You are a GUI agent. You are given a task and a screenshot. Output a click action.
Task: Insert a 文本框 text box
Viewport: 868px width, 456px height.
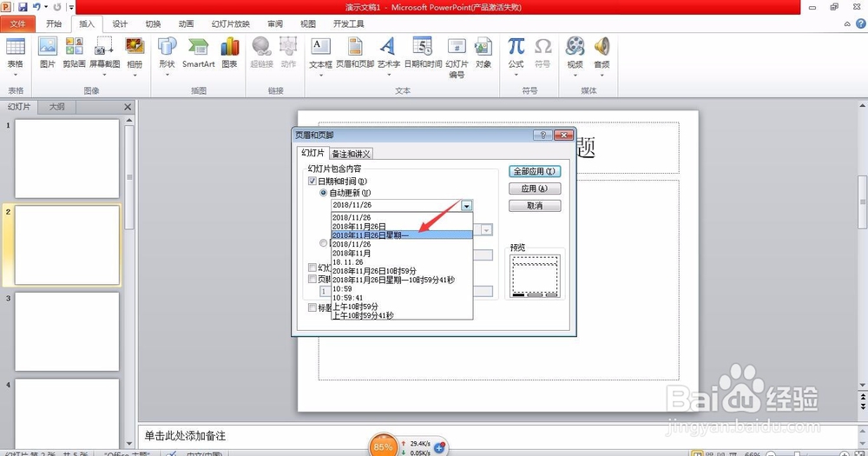[x=320, y=57]
